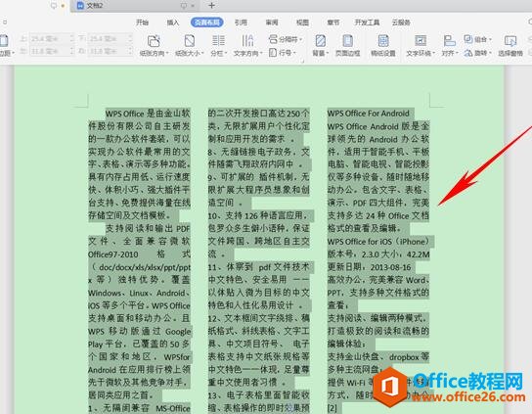Image resolution: width=532 pixels, height=414 pixels.
Task: Expand the 分隔符 dropdown arrow
Action: [300, 39]
